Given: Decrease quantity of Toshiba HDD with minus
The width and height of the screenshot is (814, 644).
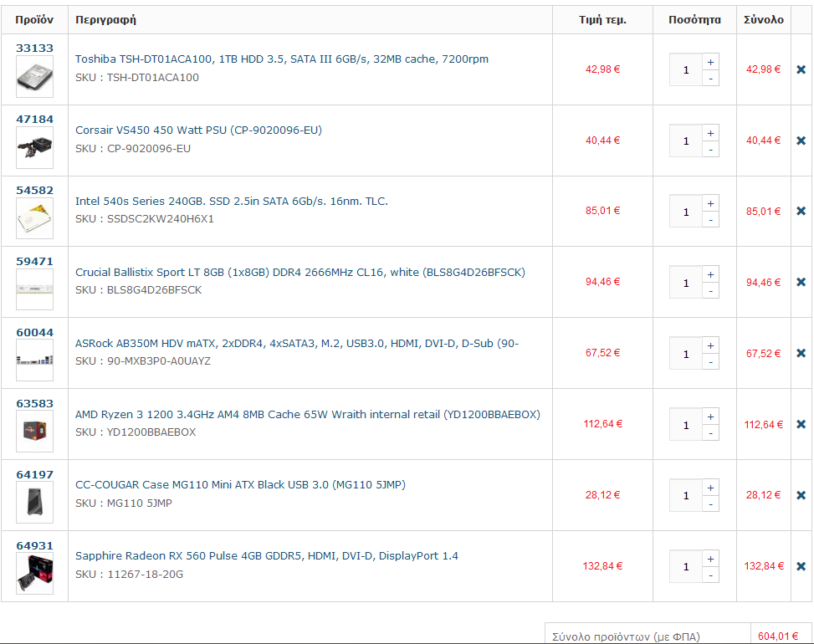Looking at the screenshot, I should (x=711, y=79).
